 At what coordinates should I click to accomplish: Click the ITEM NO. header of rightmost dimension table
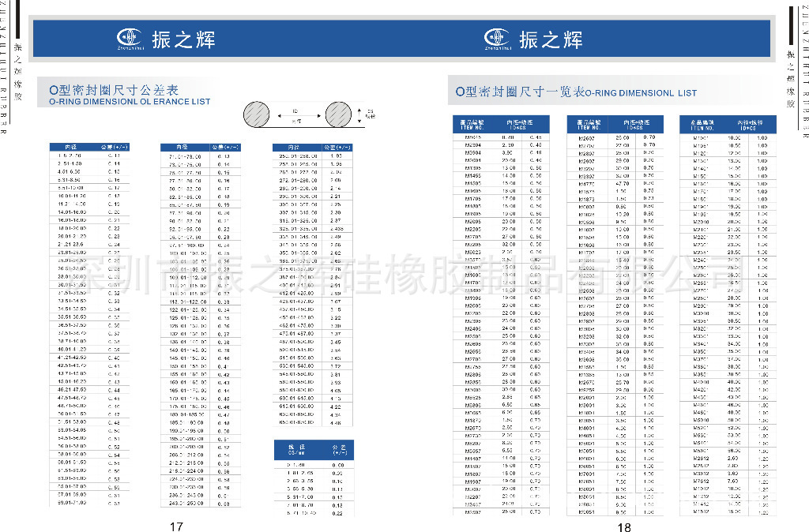702,124
